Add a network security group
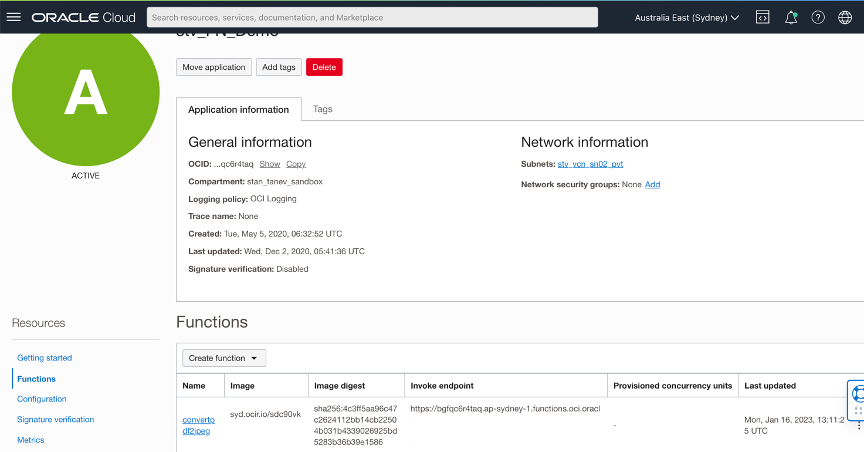 pos(652,185)
